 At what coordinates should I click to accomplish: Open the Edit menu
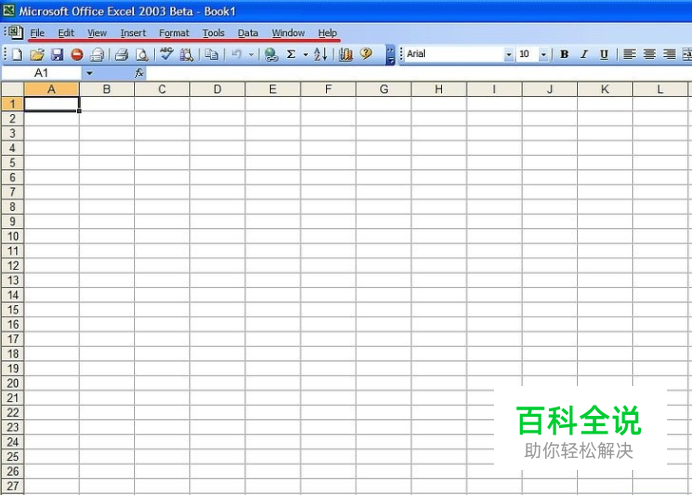coord(66,33)
